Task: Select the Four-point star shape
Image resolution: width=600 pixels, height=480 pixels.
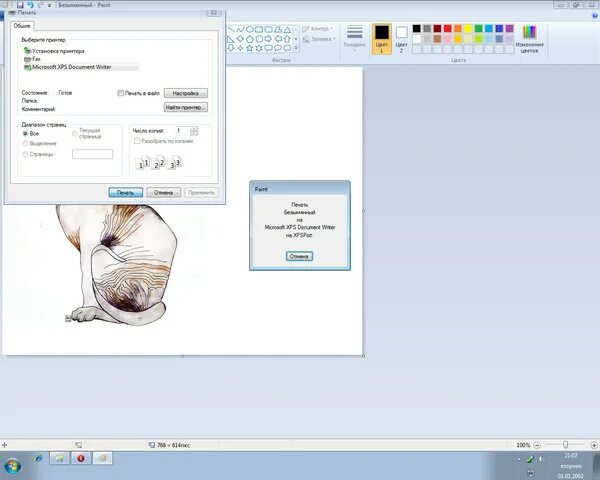Action: click(x=240, y=48)
